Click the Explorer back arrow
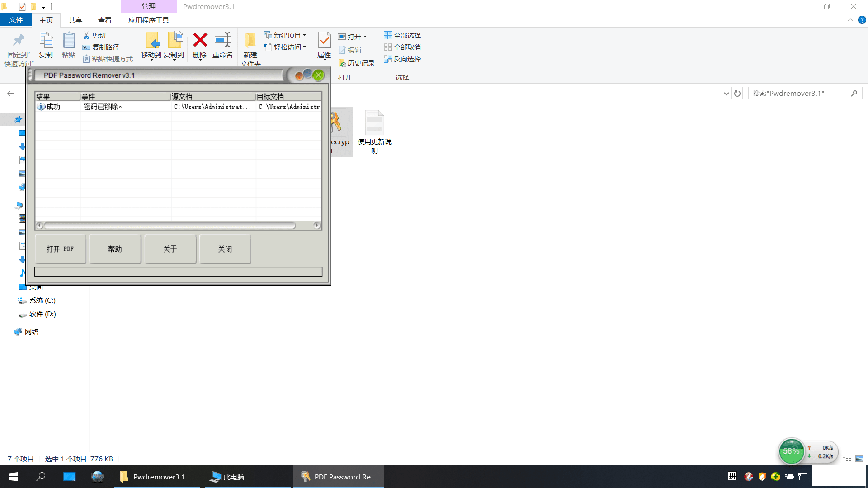Image resolution: width=868 pixels, height=488 pixels. click(x=10, y=93)
